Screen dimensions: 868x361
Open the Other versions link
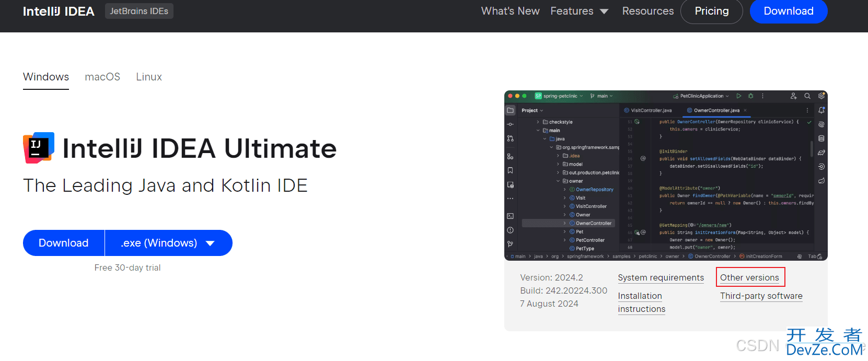[749, 278]
